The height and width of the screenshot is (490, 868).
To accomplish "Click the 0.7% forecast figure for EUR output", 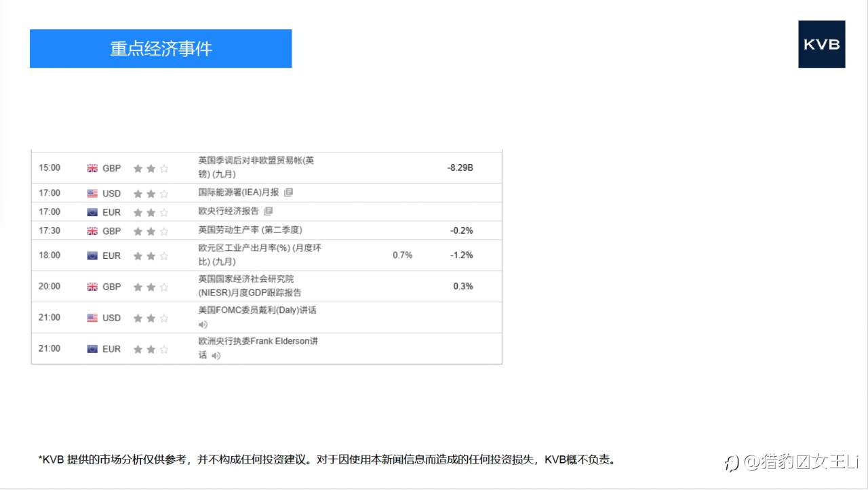I will coord(401,256).
